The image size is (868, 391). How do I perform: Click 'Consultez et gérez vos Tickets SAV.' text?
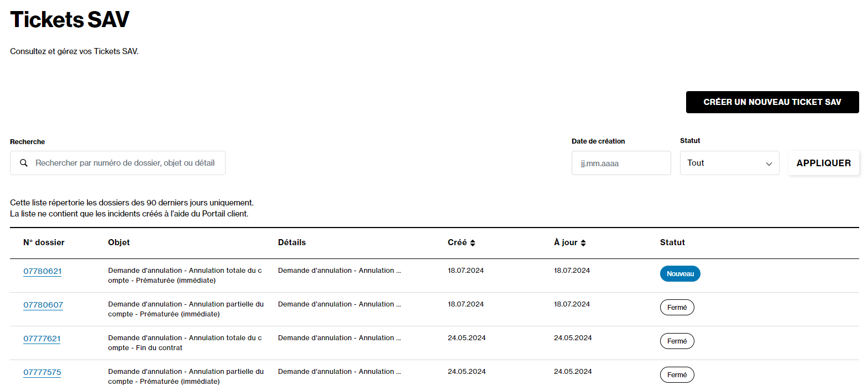click(74, 51)
